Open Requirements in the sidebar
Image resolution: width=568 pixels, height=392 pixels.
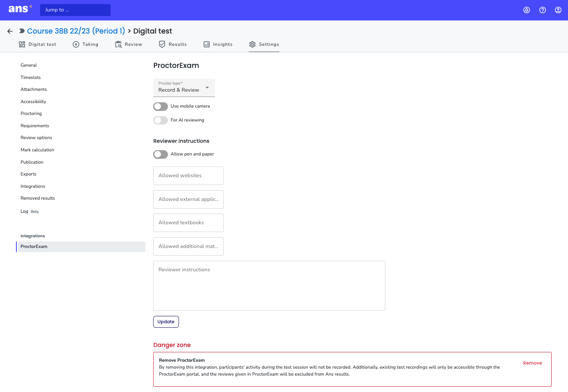pos(35,126)
